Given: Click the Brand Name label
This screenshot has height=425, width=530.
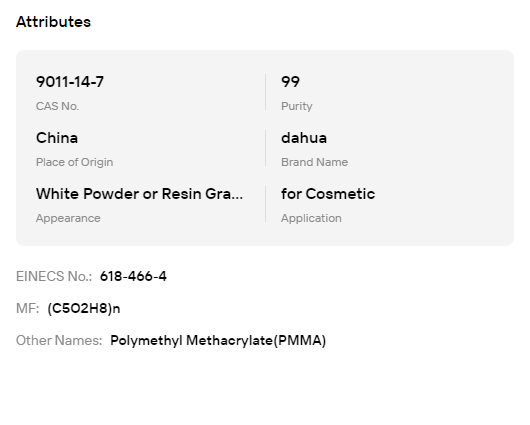Looking at the screenshot, I should pyautogui.click(x=314, y=162).
